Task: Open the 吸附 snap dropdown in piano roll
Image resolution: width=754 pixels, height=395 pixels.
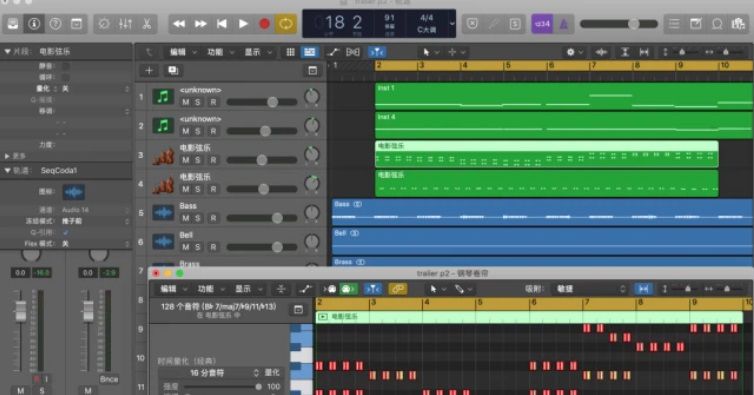Action: tap(591, 289)
